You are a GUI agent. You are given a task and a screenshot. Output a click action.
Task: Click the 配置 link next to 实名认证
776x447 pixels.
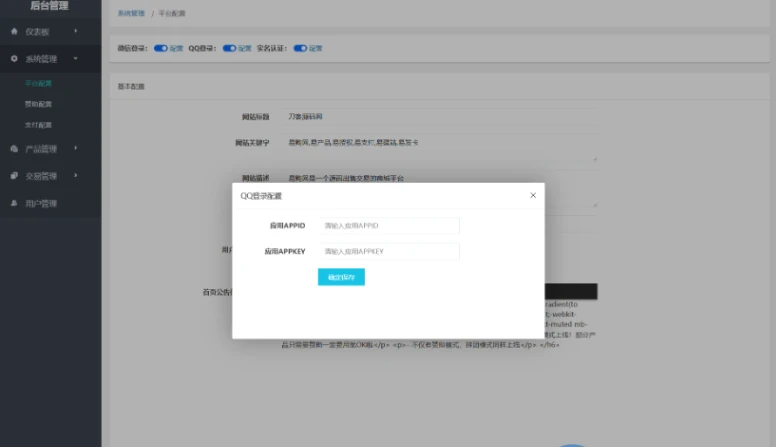click(316, 48)
